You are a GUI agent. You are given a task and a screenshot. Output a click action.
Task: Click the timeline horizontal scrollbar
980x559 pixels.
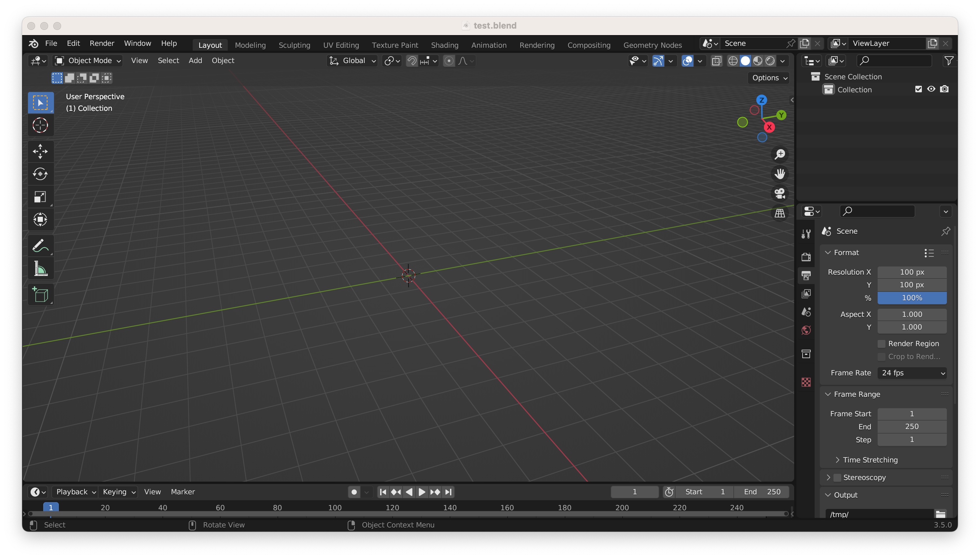pyautogui.click(x=409, y=514)
